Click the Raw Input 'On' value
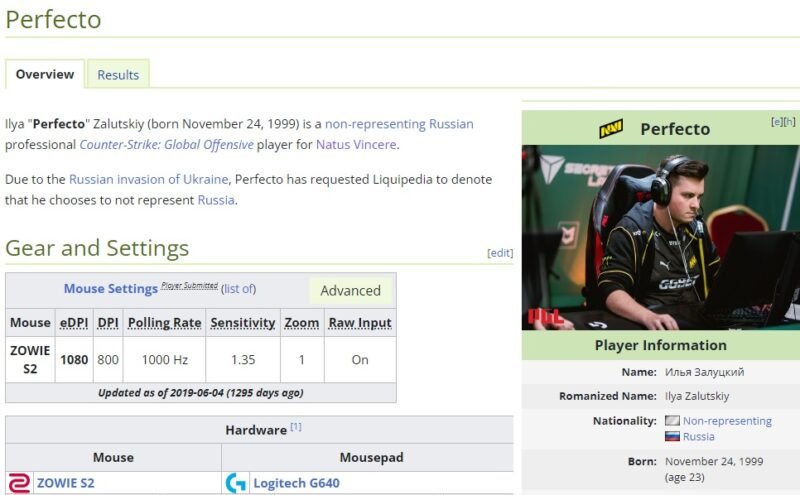Viewport: 800px width, 495px height. click(x=360, y=360)
